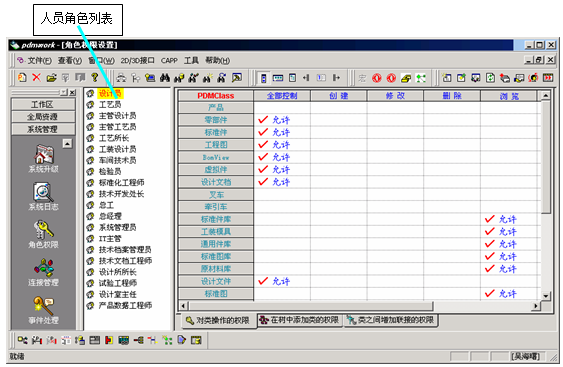This screenshot has height=367, width=563.
Task: Click the permission grid scroll-down arrow
Action: [546, 296]
